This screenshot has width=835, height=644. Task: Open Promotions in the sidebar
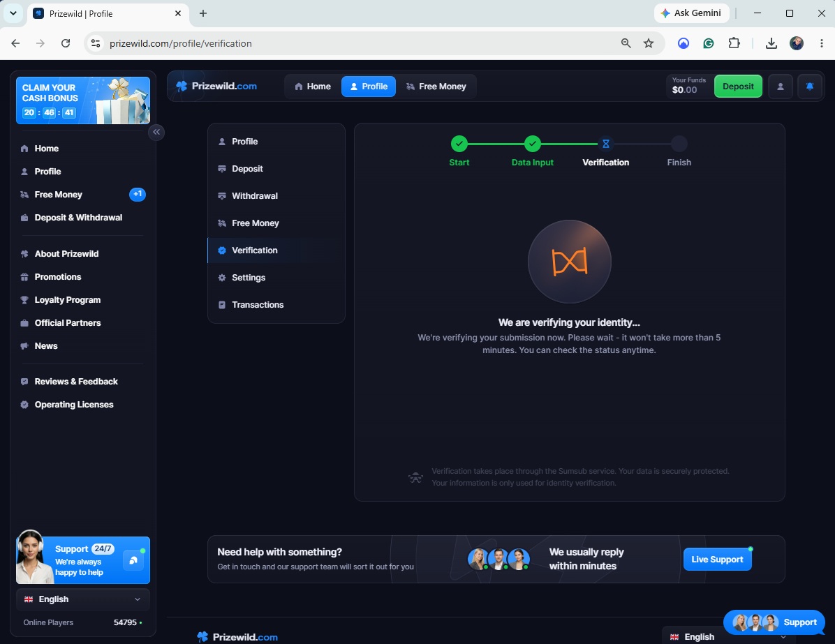pos(82,277)
